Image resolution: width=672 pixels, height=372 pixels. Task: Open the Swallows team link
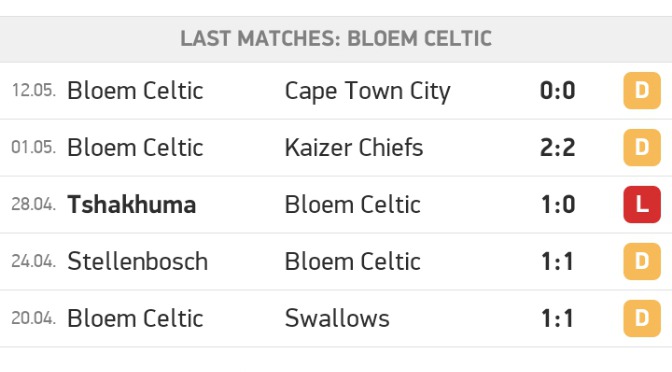[337, 318]
